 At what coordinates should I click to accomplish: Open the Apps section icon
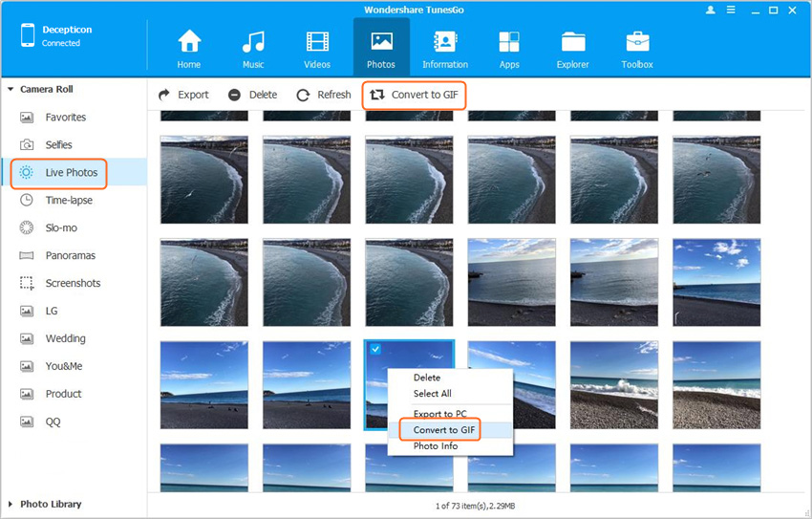[509, 44]
